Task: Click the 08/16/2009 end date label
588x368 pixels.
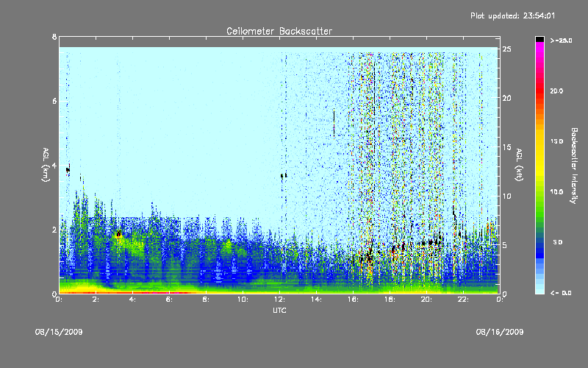Action: click(x=500, y=332)
